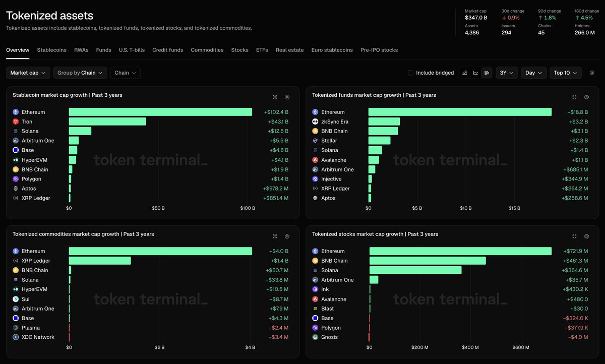Click Arbitrum One label in funds chart
The width and height of the screenshot is (605, 364).
pyautogui.click(x=337, y=169)
